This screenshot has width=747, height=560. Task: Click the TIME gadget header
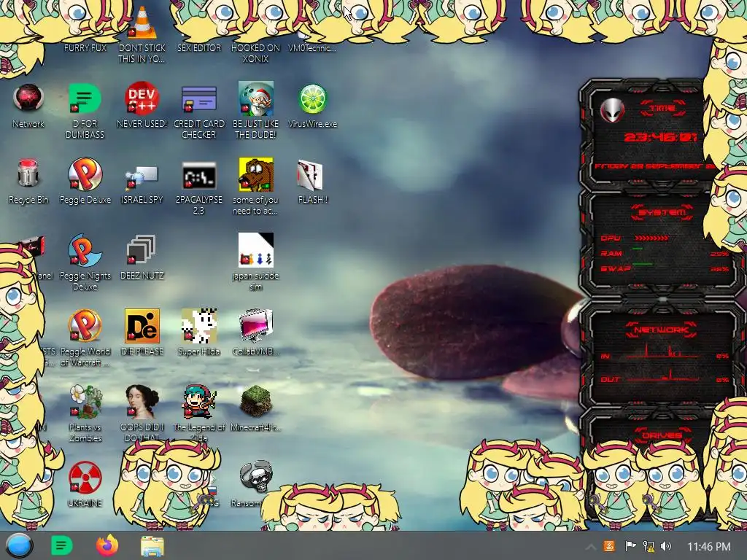(662, 108)
